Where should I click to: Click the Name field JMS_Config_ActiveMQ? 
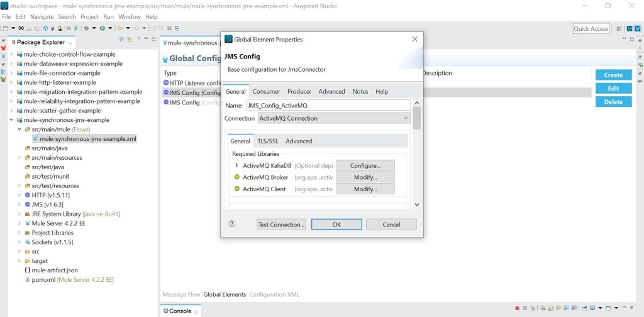click(x=328, y=105)
